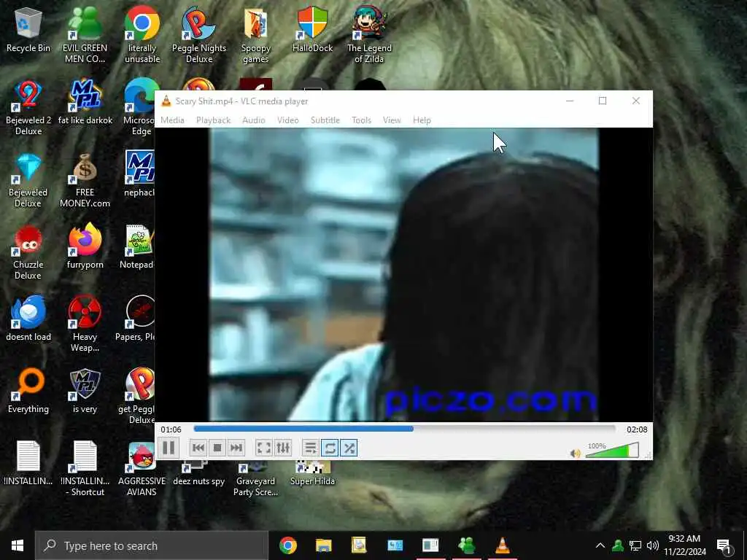
Task: Select the Recycle Bin desktop icon
Action: [x=28, y=31]
